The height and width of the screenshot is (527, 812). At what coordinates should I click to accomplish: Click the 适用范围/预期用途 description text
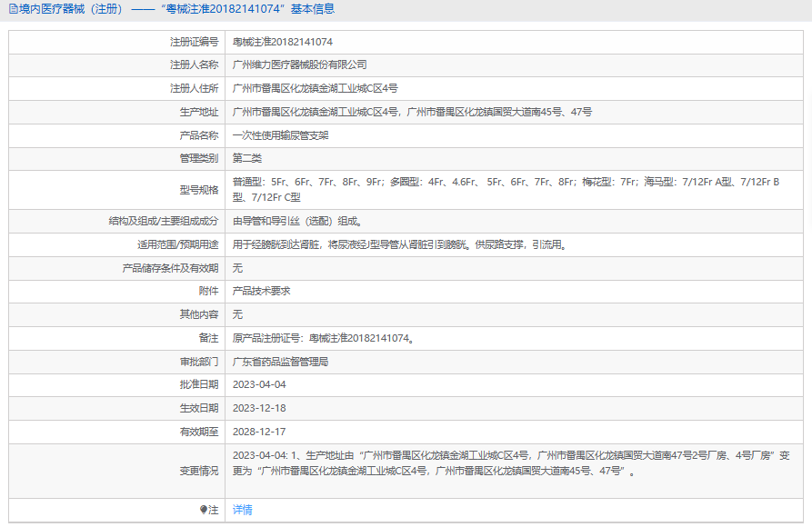click(400, 244)
